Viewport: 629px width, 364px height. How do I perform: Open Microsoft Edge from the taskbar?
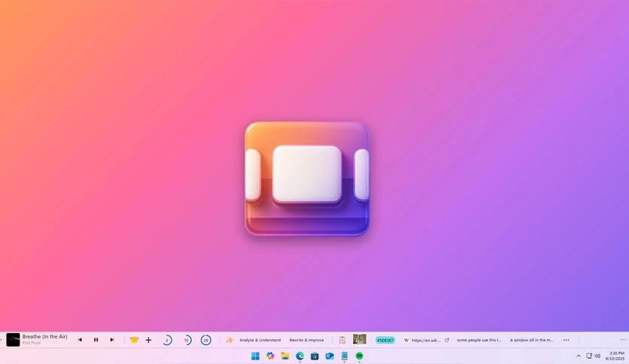[x=299, y=356]
